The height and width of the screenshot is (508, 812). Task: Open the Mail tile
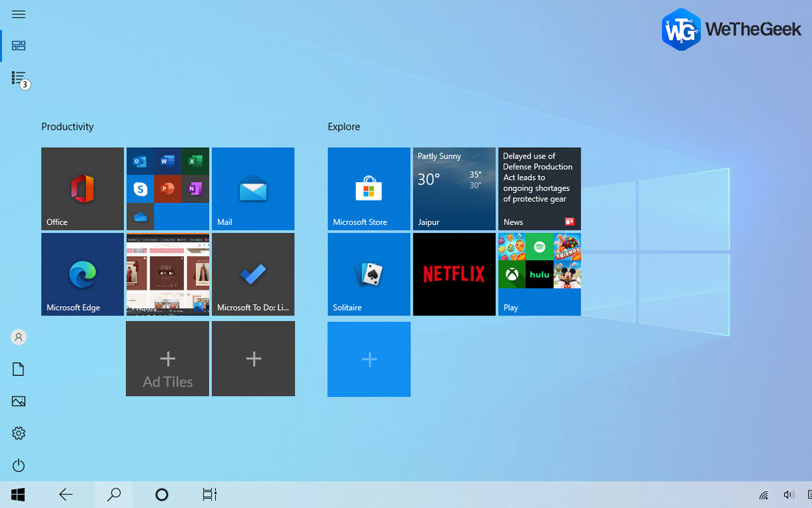point(253,189)
